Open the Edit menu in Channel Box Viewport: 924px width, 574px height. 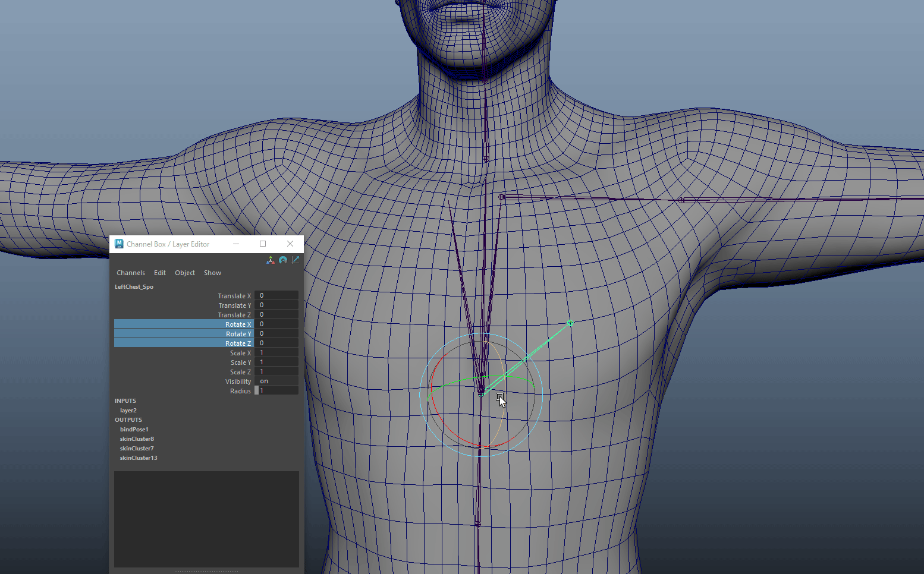point(160,273)
